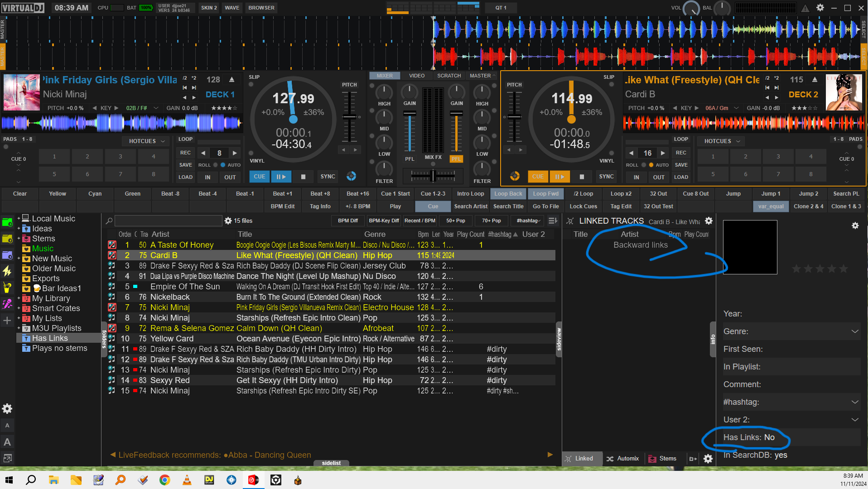Click the Search Artist button
The image size is (868, 489).
[471, 206]
